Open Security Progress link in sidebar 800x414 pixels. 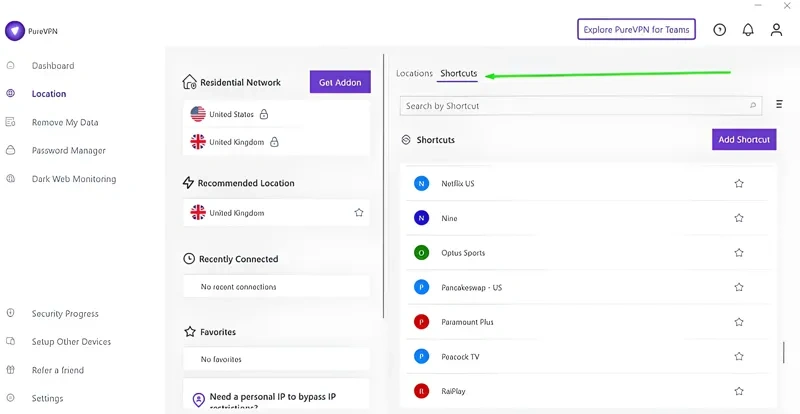[65, 313]
